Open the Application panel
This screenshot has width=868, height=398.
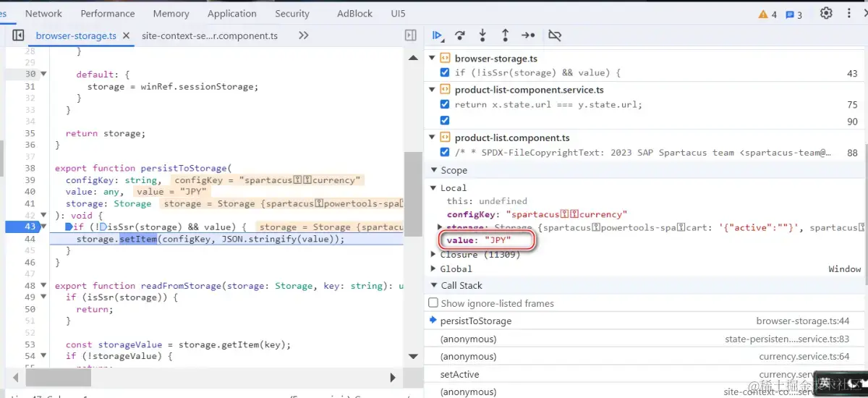click(231, 13)
